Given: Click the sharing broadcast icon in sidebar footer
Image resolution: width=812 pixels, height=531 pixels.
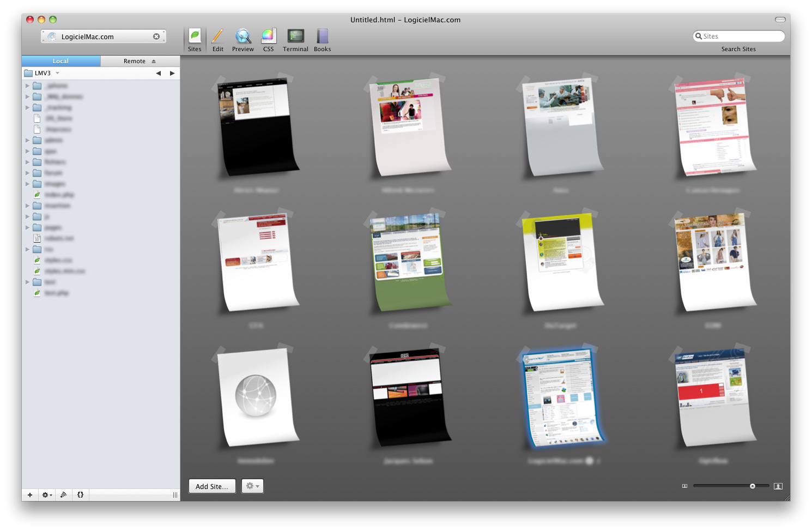Looking at the screenshot, I should click(64, 495).
